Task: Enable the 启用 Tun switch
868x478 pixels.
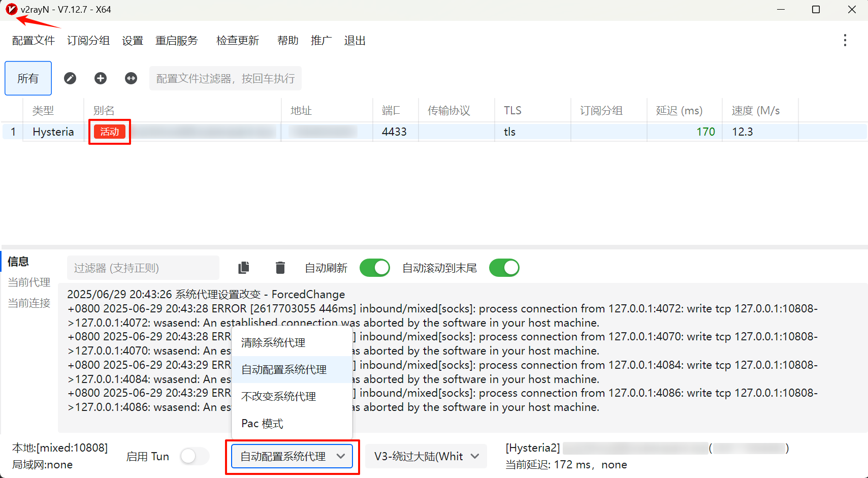Action: pos(195,456)
